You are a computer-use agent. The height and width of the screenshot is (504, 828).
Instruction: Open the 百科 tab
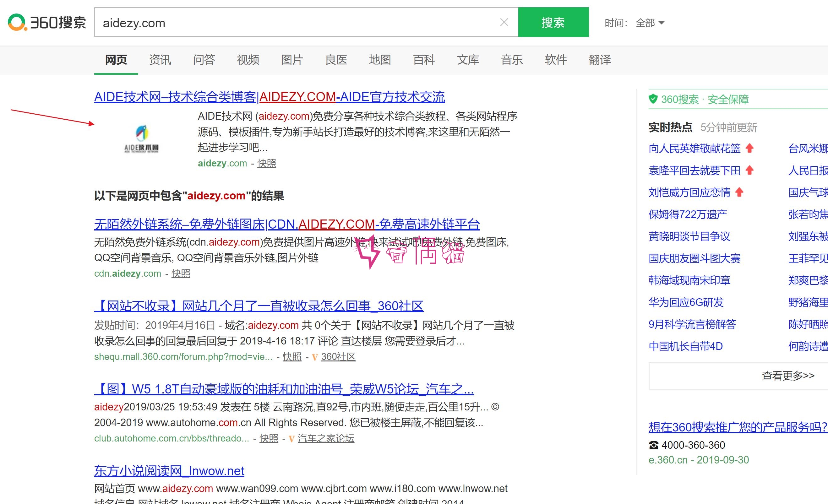(x=424, y=60)
